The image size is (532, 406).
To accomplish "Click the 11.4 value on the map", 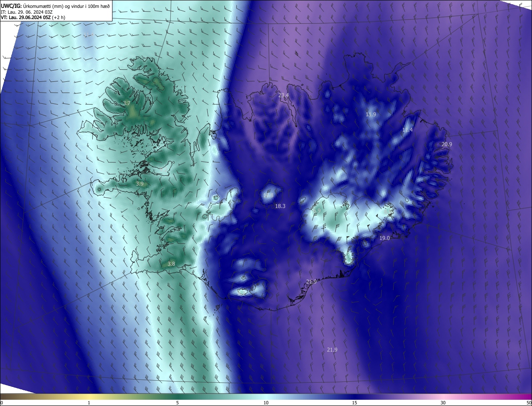I will [x=407, y=130].
